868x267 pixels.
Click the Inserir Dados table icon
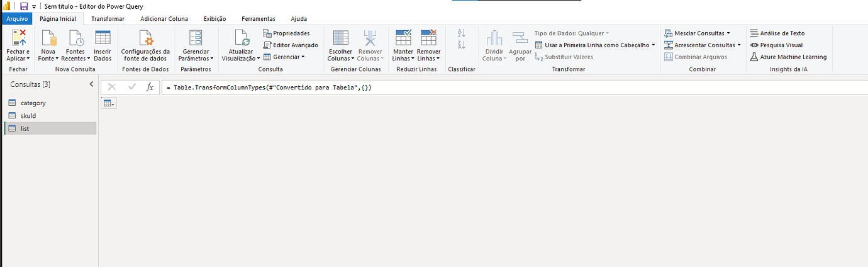click(103, 38)
